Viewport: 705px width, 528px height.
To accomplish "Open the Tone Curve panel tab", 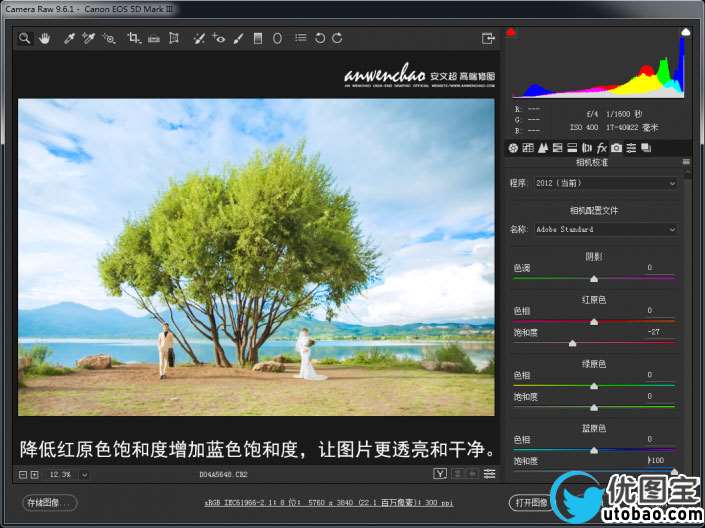I will pyautogui.click(x=528, y=148).
